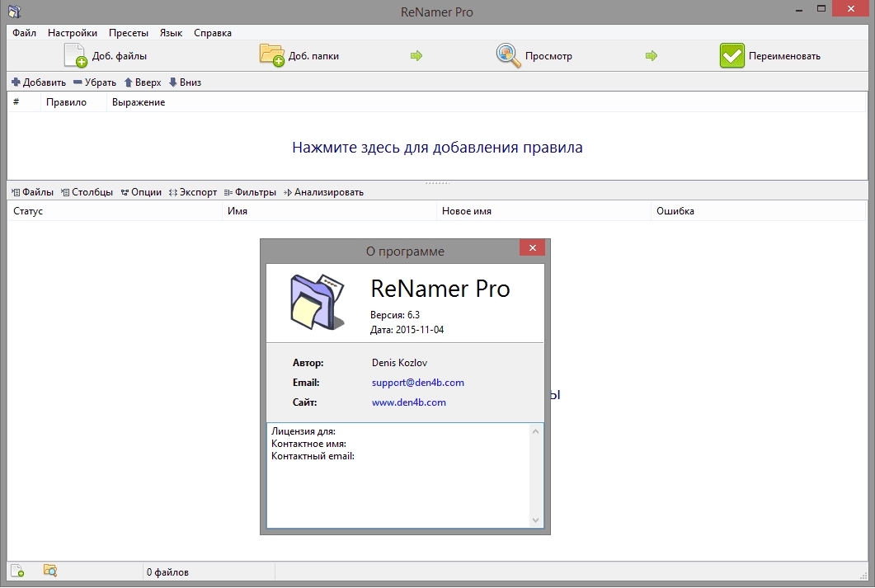The width and height of the screenshot is (875, 588).
Task: Click the add file icon in the status bar
Action: [x=17, y=571]
